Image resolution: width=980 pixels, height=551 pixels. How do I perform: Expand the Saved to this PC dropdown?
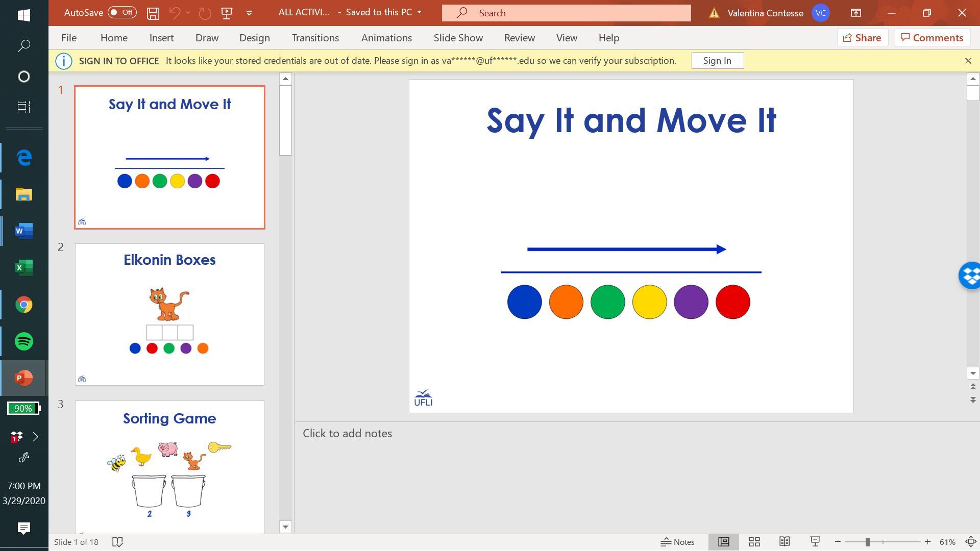pos(420,12)
